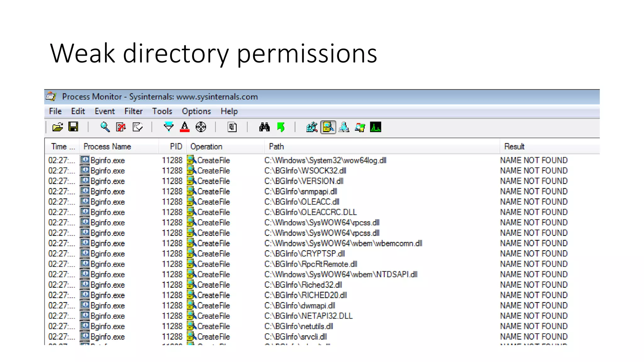The image size is (644, 362).
Task: Click the Find binoculars icon
Action: pos(264,127)
